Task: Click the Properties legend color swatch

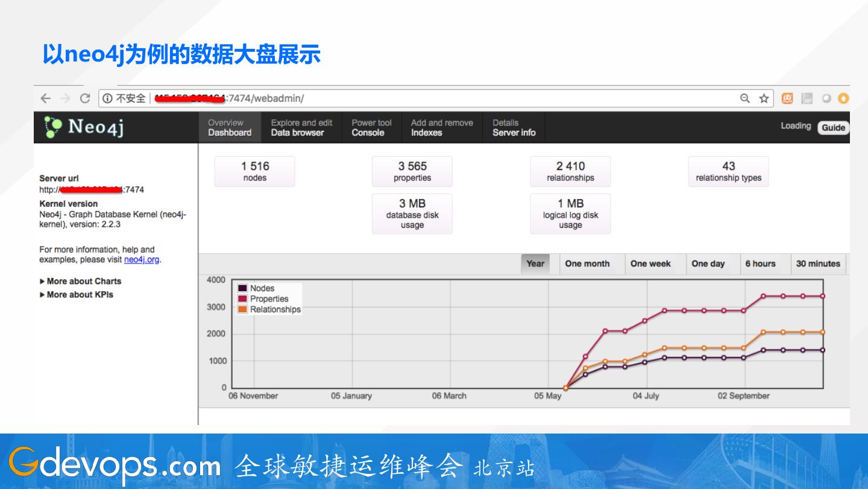Action: click(242, 298)
